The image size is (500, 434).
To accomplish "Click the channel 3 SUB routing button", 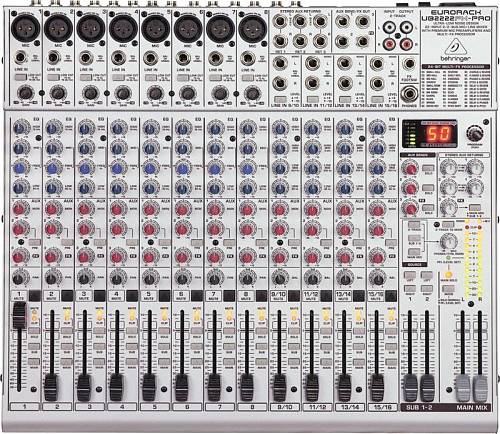I will coord(99,346).
